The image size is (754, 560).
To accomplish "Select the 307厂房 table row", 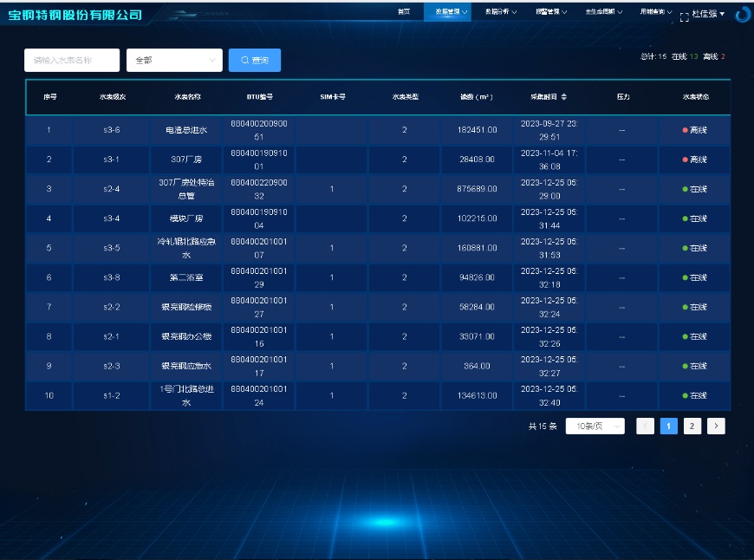I will pyautogui.click(x=378, y=160).
